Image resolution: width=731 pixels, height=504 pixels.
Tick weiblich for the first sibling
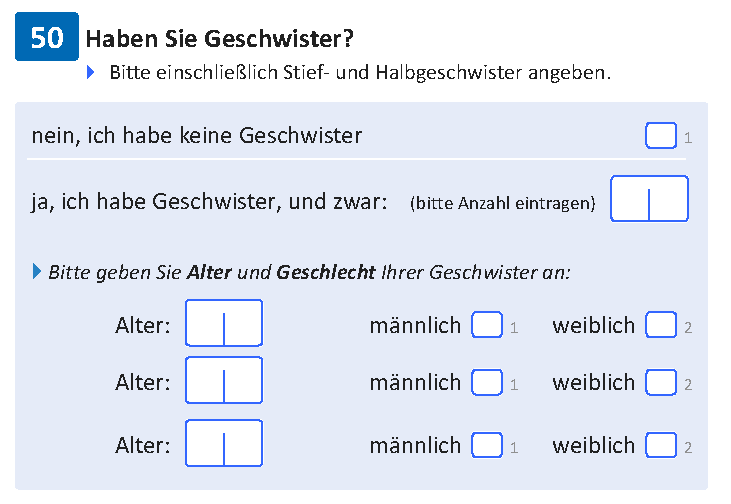coord(661,324)
